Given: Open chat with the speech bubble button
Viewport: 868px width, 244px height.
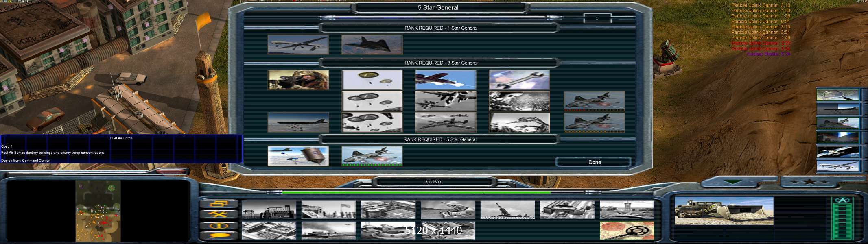Looking at the screenshot, I should click(x=219, y=235).
